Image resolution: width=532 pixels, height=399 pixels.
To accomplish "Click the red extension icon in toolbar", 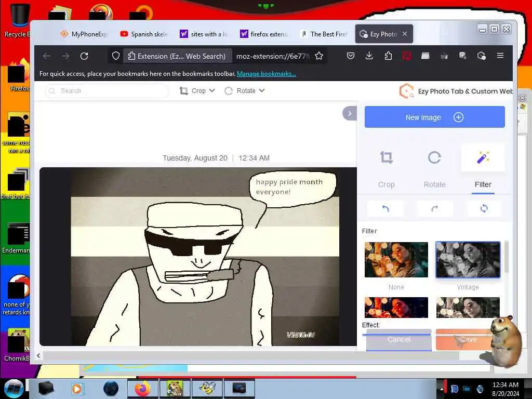I will click(x=407, y=56).
